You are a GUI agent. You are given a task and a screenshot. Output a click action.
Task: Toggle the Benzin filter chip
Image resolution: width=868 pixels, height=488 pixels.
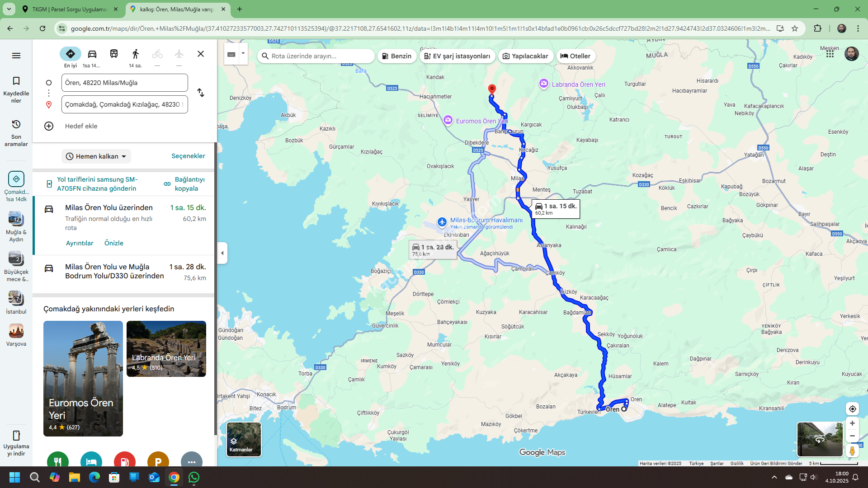(396, 56)
